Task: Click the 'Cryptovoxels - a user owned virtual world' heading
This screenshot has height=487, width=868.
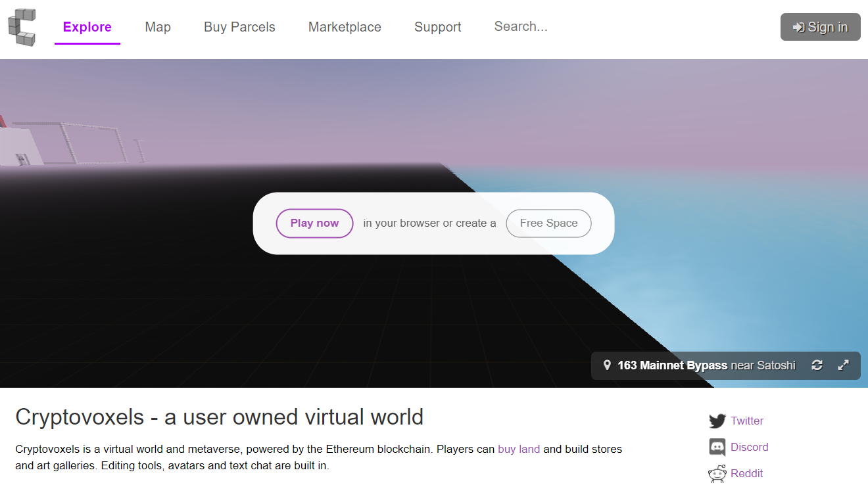Action: click(x=220, y=417)
